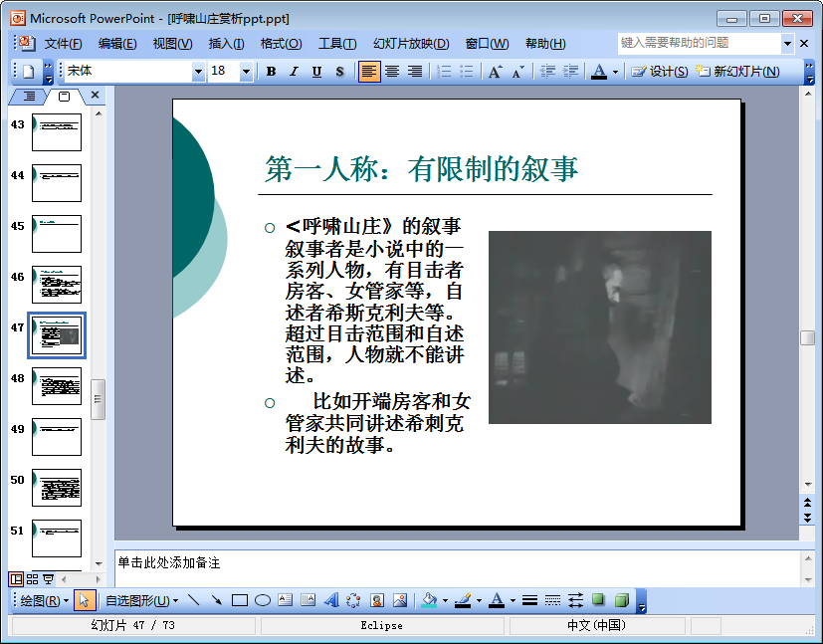Open the 绘图(R) drawing menu
Viewport: 823px width, 644px height.
pyautogui.click(x=45, y=600)
